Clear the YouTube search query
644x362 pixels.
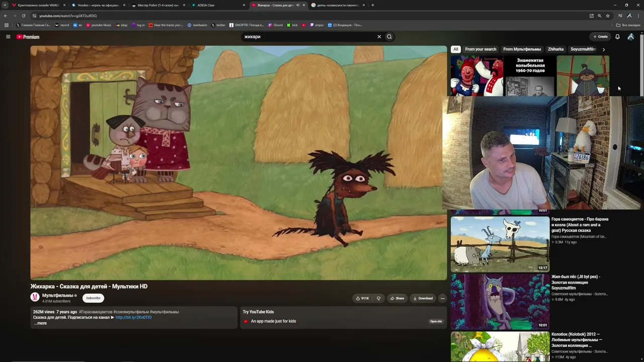pyautogui.click(x=379, y=37)
